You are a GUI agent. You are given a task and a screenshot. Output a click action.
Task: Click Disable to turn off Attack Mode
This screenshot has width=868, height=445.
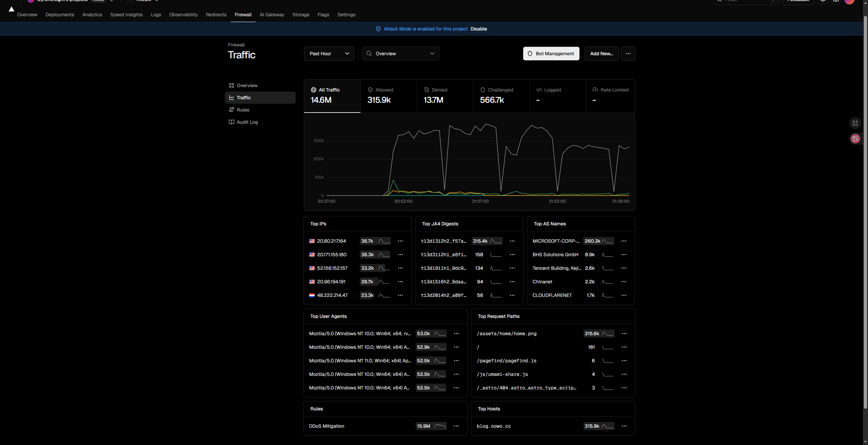(479, 29)
